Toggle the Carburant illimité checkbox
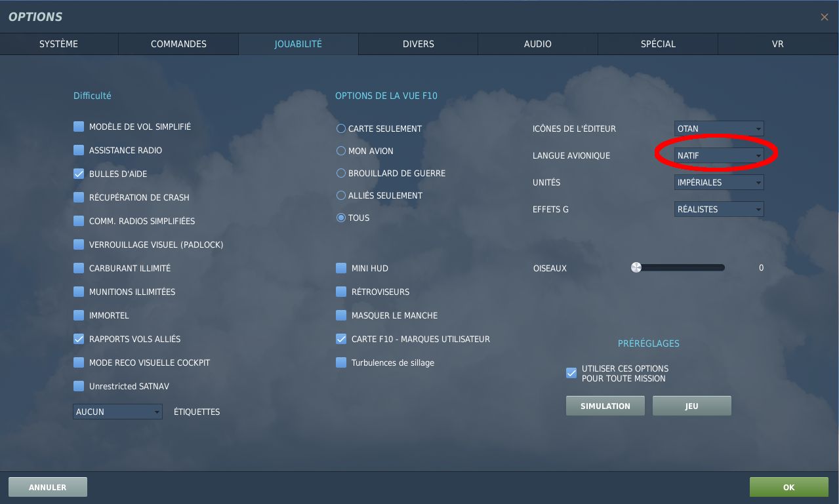The width and height of the screenshot is (839, 504). [x=79, y=268]
